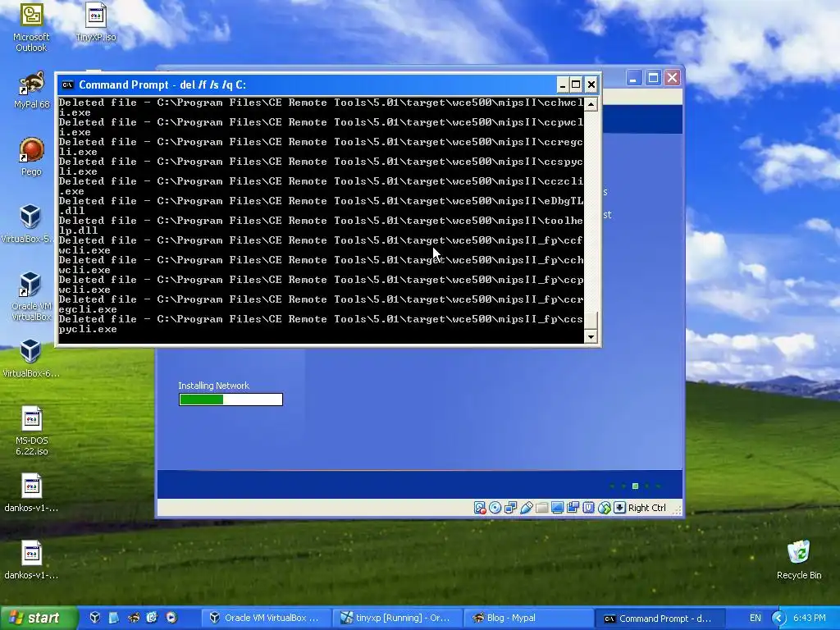
Task: Click the Command Prompt vertical scrollbar thumb
Action: click(x=591, y=321)
